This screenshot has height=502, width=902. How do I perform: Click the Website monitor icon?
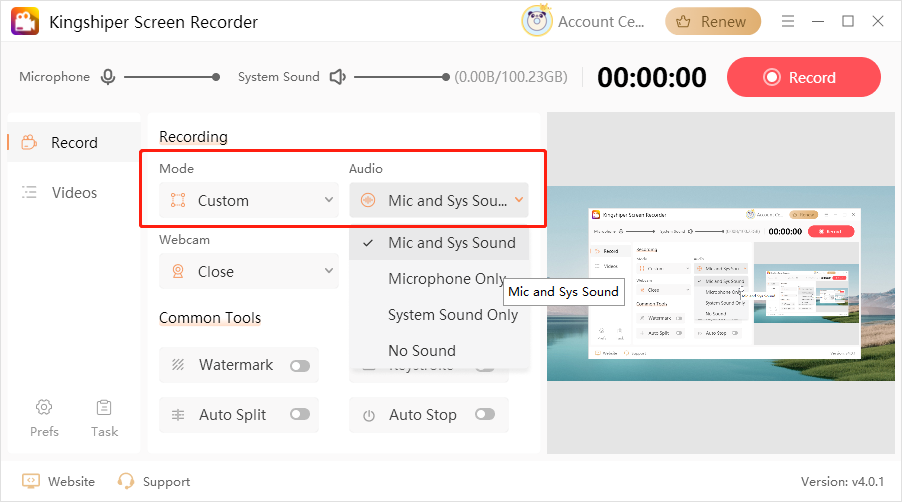(31, 481)
